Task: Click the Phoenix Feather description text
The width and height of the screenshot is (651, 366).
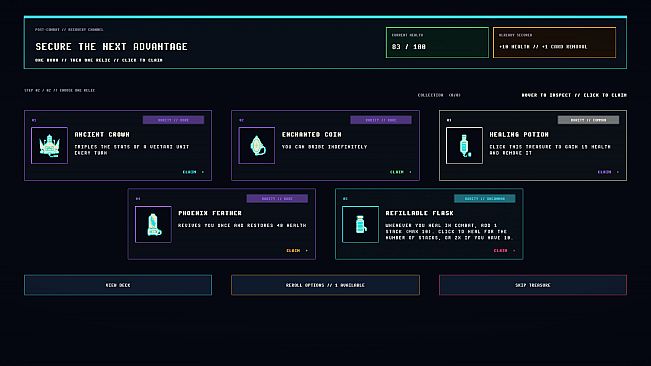Action: [x=242, y=225]
